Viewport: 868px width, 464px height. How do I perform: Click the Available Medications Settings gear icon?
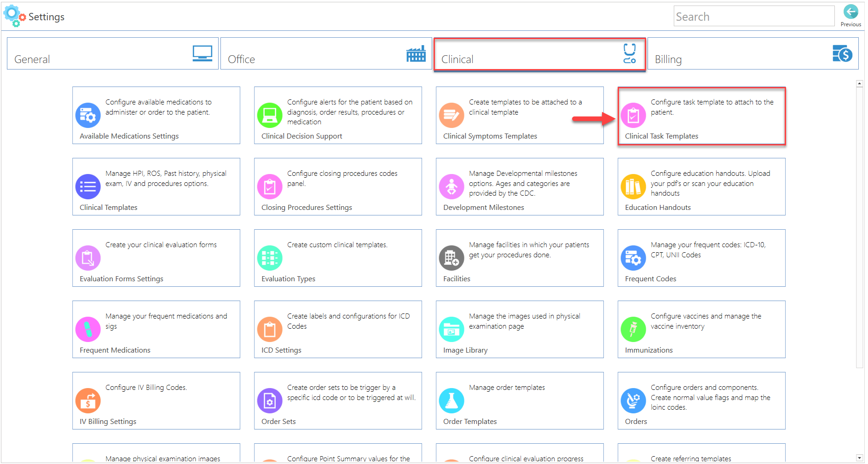tap(88, 115)
